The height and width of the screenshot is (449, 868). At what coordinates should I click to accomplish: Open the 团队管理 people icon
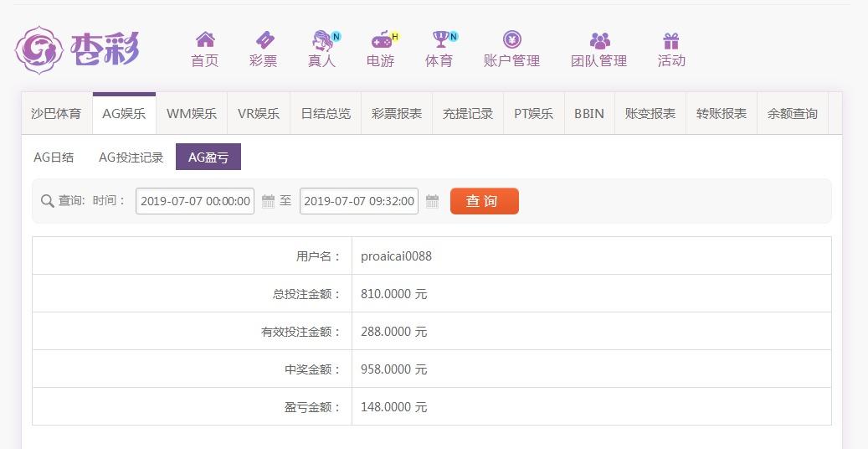pyautogui.click(x=599, y=40)
